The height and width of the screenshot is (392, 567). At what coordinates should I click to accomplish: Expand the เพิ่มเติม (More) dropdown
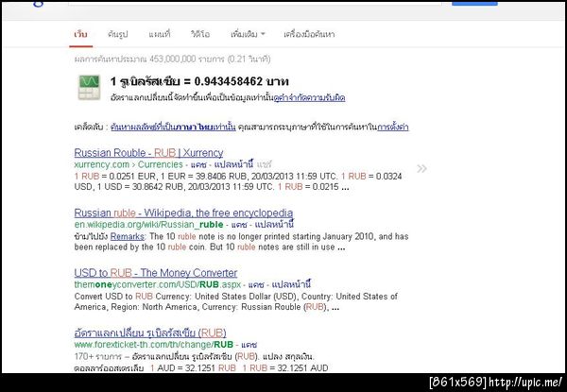tap(248, 34)
